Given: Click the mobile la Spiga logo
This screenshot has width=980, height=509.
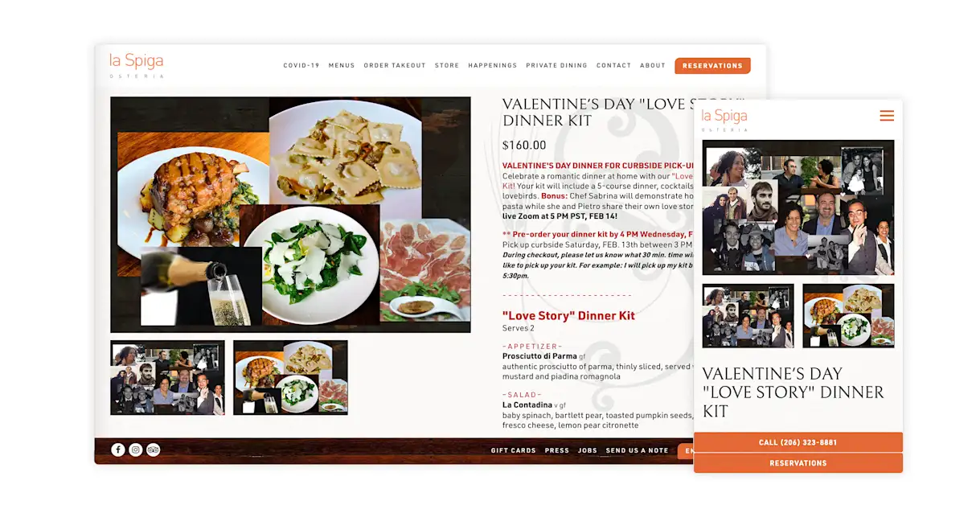Looking at the screenshot, I should (x=724, y=119).
